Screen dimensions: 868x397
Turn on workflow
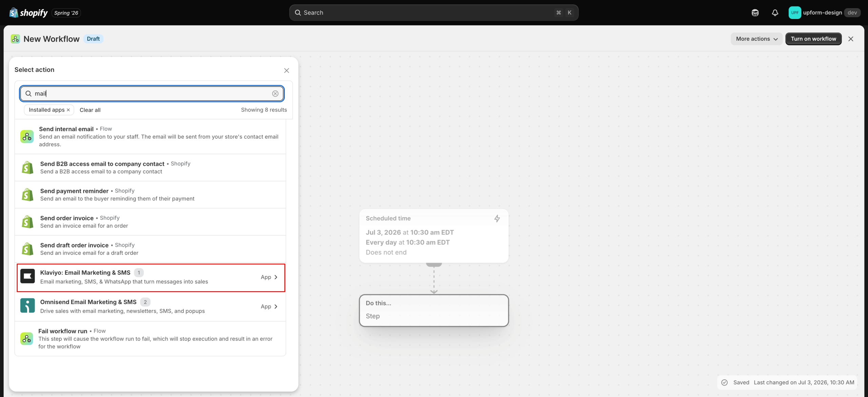(813, 39)
